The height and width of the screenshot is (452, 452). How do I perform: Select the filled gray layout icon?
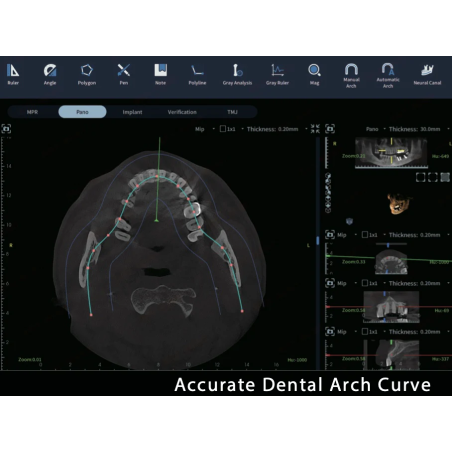click(x=445, y=177)
